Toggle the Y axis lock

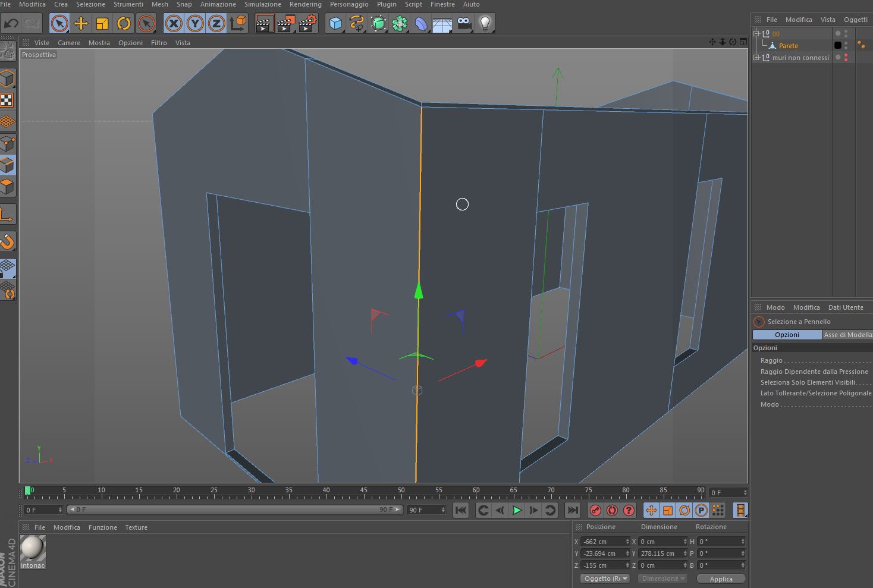(x=195, y=24)
